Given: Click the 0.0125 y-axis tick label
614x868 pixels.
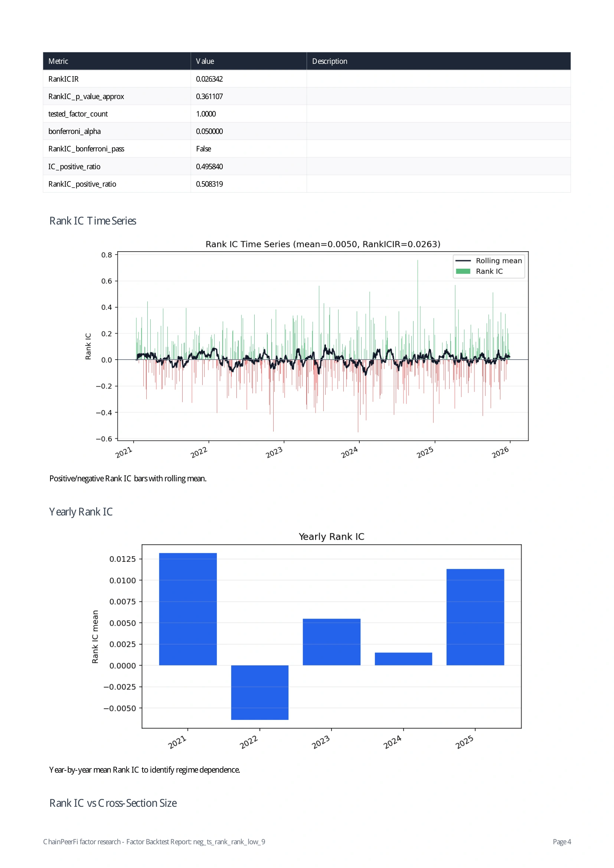Looking at the screenshot, I should pyautogui.click(x=123, y=559).
